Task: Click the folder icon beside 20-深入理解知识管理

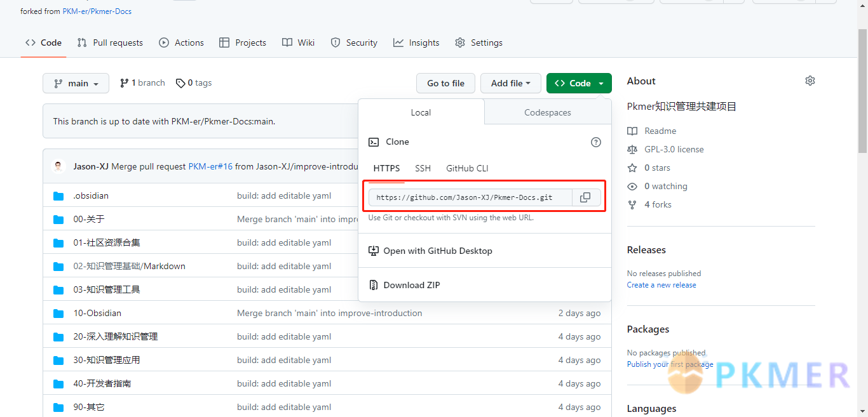Action: (x=58, y=336)
